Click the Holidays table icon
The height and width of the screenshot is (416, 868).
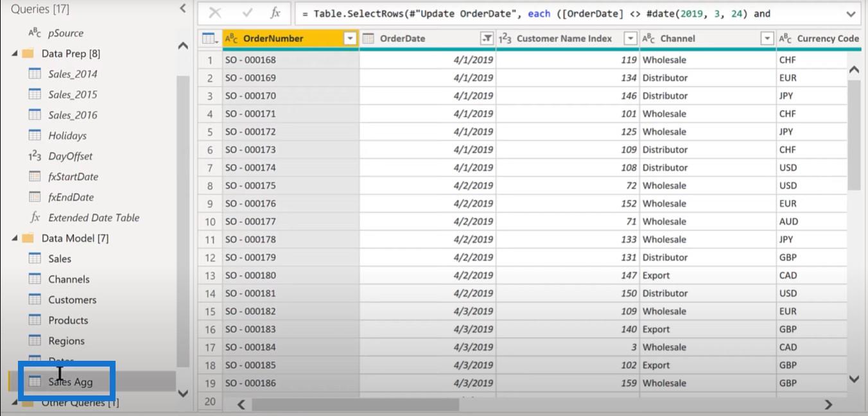point(35,135)
